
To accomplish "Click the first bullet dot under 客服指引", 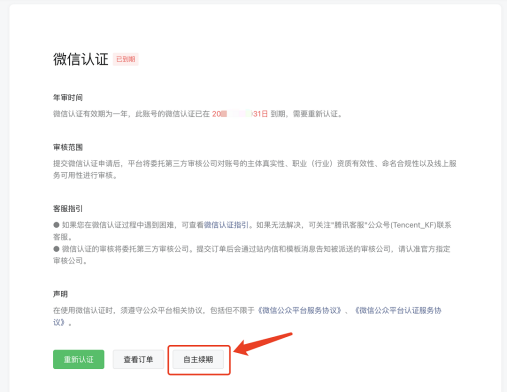I will tap(56, 225).
